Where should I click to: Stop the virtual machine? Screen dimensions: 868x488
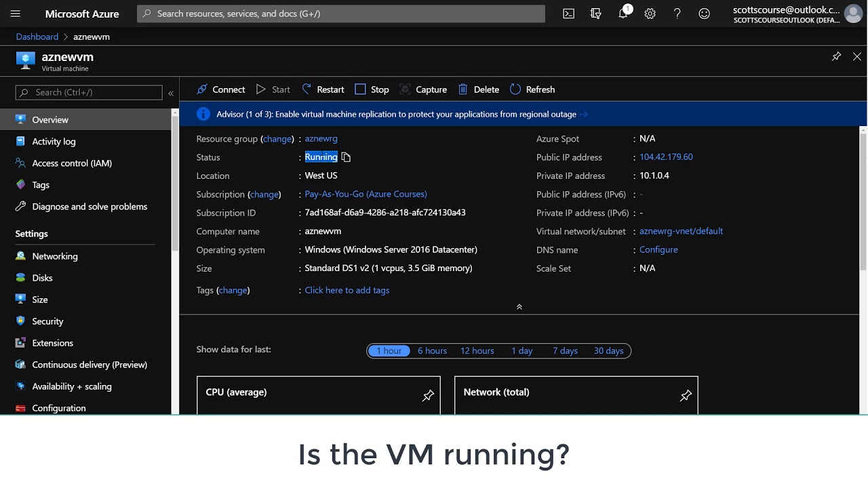[372, 89]
